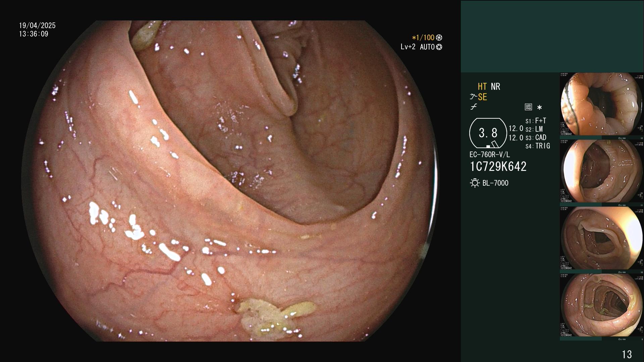
Task: Click the S4: TRIG switch assignment
Action: coord(538,146)
